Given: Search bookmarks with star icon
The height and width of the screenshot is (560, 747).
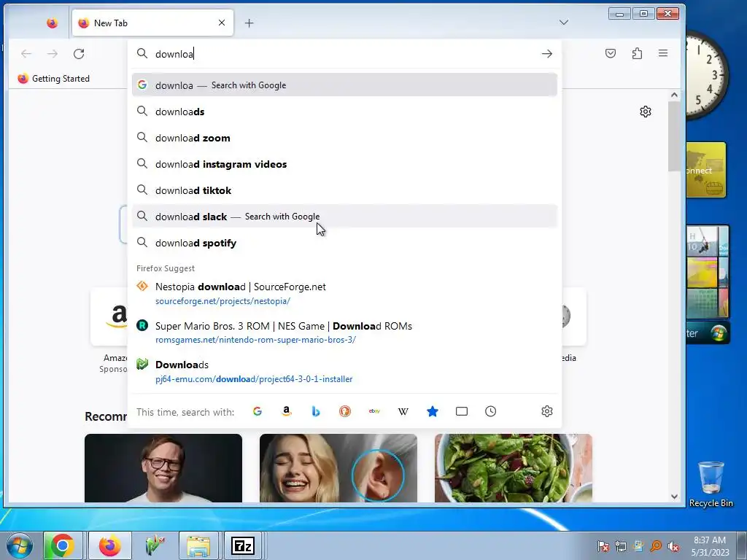Looking at the screenshot, I should pyautogui.click(x=432, y=411).
